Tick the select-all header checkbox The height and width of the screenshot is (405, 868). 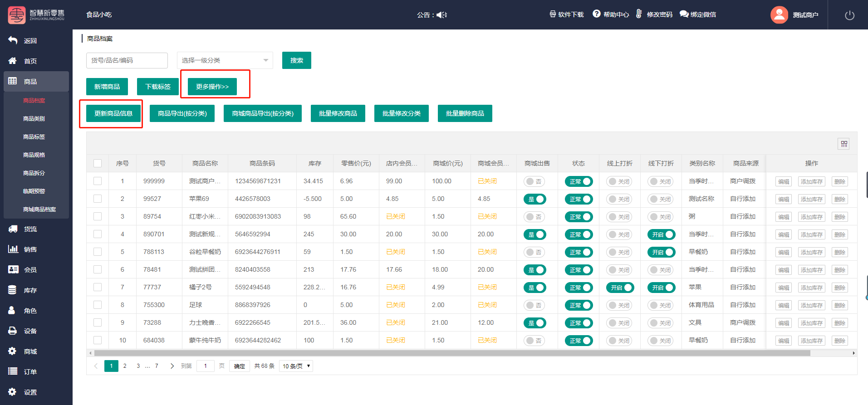click(98, 163)
